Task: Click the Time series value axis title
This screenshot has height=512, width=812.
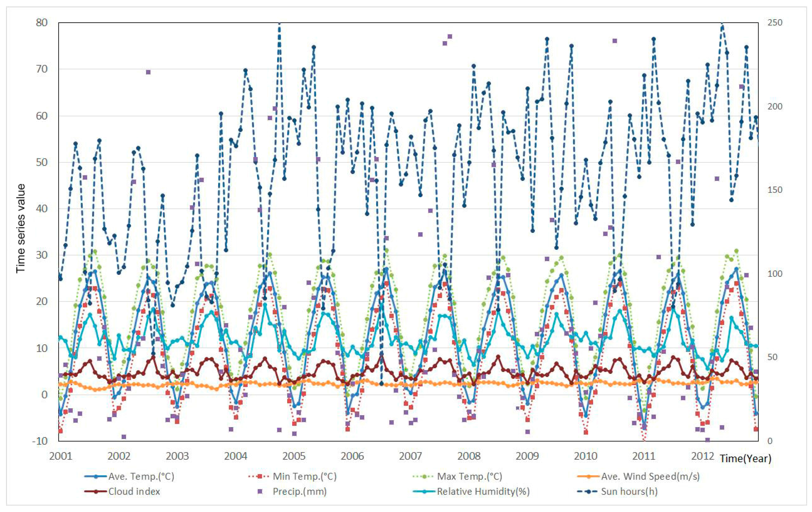Action: pyautogui.click(x=21, y=228)
